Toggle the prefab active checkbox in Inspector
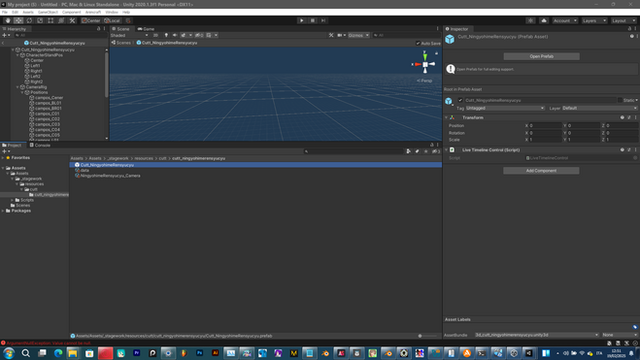 coord(460,100)
